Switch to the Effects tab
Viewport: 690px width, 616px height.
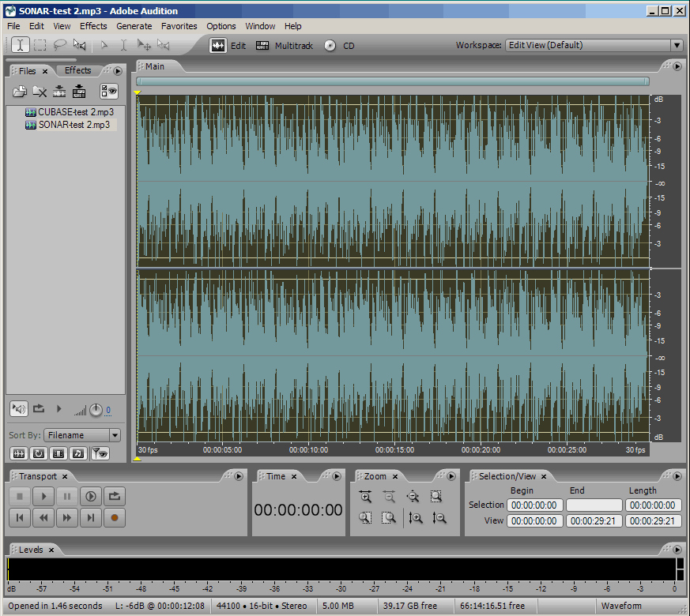point(77,70)
